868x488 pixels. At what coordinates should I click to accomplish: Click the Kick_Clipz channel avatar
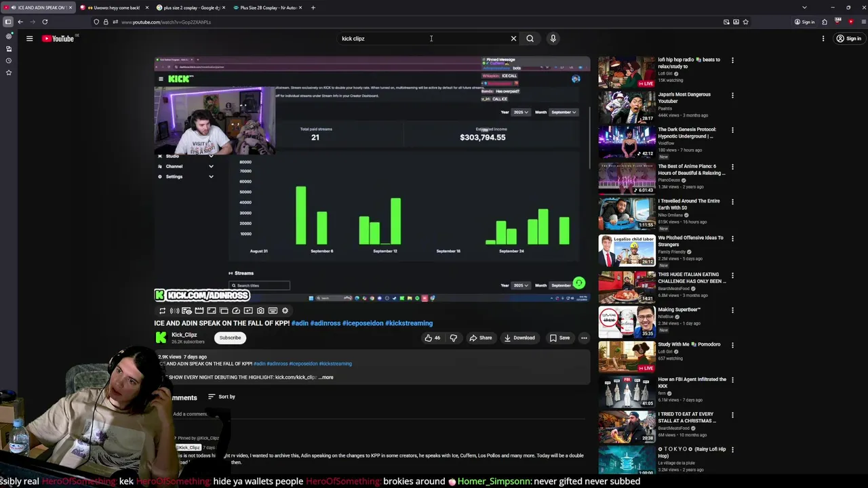point(161,338)
